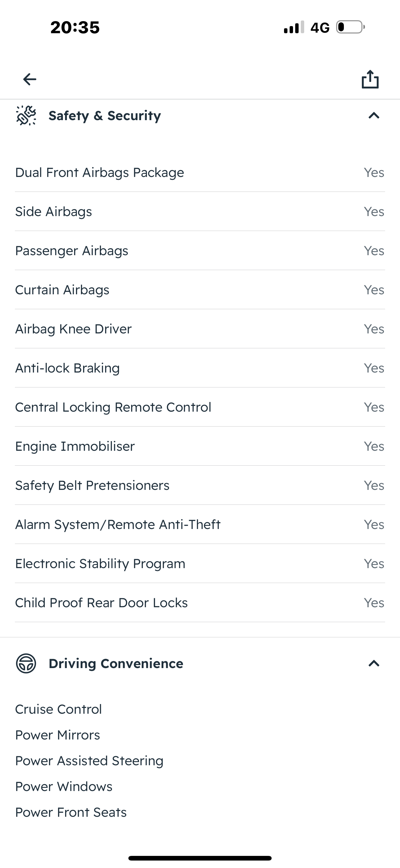Select the Side Airbags row

tap(200, 212)
